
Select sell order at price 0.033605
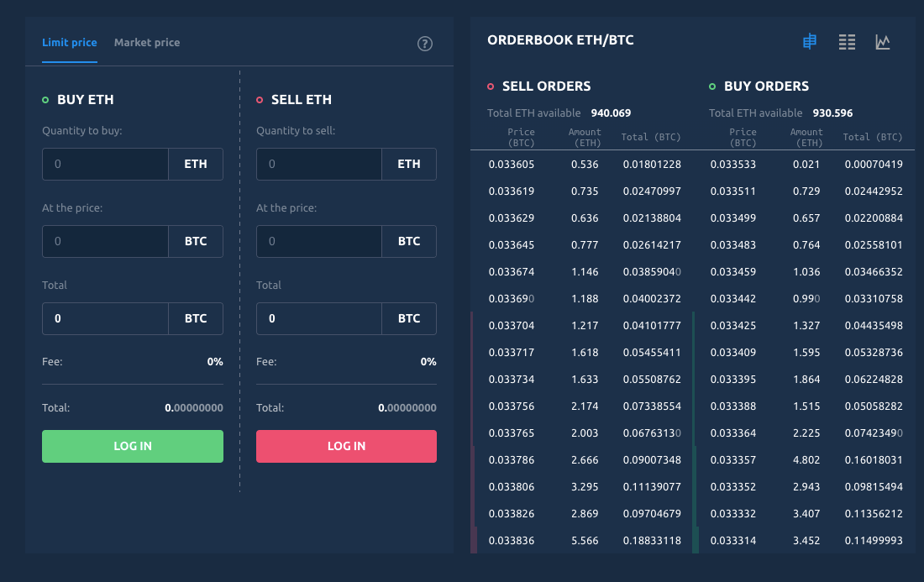click(581, 165)
